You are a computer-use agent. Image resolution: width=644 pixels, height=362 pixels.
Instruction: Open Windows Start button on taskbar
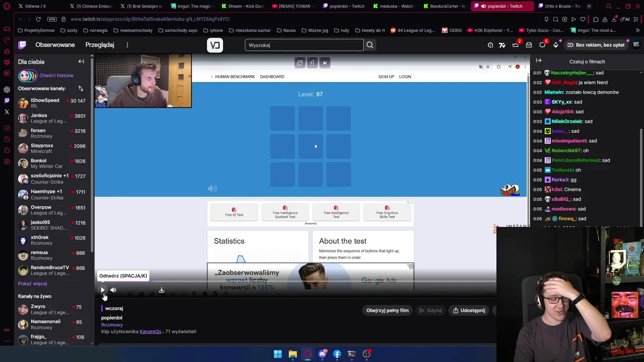coord(278,354)
